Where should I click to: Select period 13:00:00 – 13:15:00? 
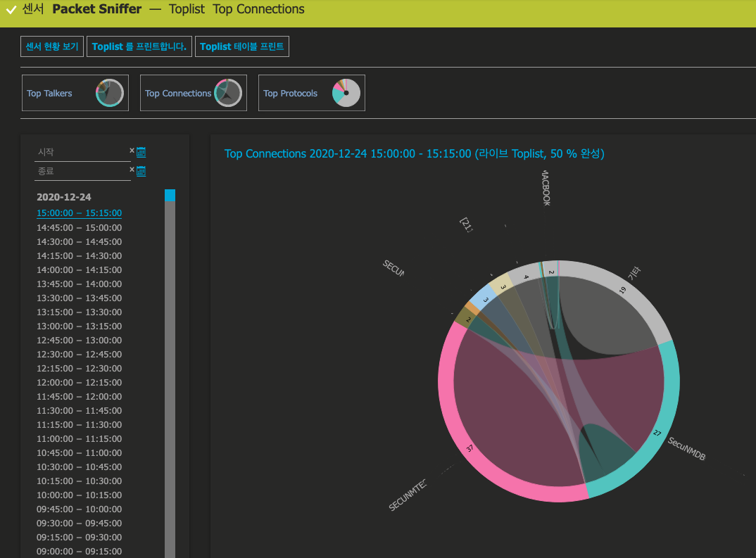[x=79, y=326]
